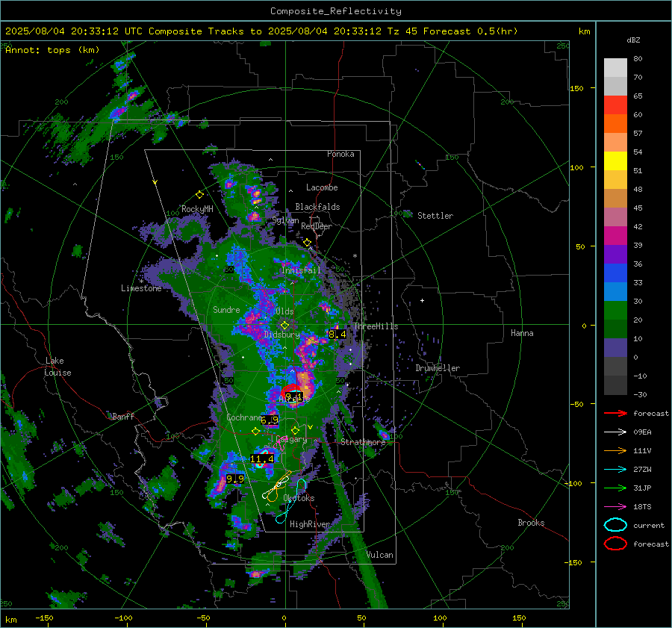
Task: Click the Annot: tops (km) label
Action: [x=52, y=50]
